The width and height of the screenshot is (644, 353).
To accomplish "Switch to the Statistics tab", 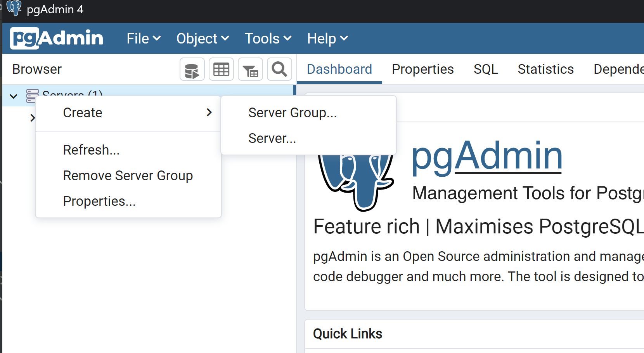I will [x=545, y=69].
